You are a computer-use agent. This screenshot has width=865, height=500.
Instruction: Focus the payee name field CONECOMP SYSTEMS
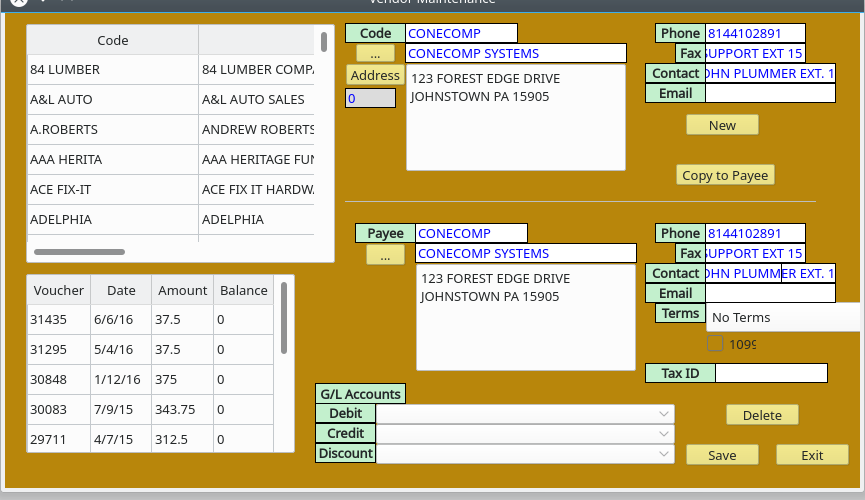pos(526,253)
